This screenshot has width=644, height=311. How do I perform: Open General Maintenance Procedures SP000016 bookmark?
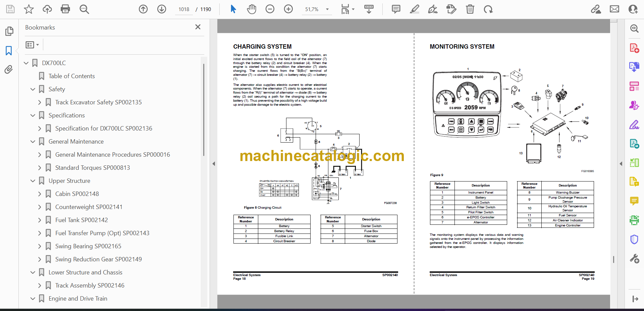pos(113,155)
